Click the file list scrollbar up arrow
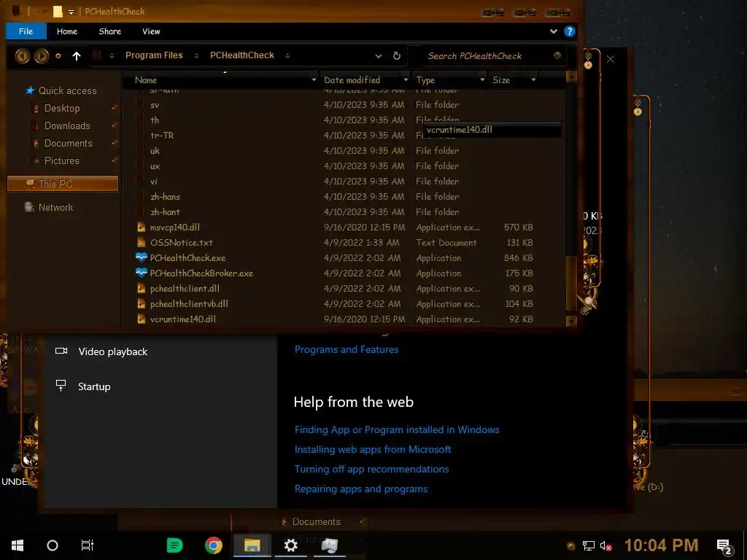Screen dimensions: 747x560 point(571,76)
